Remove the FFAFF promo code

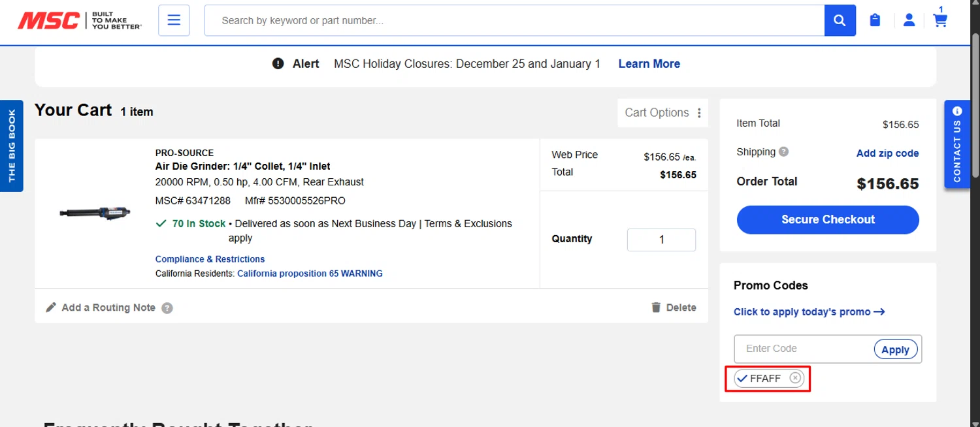[x=795, y=378]
